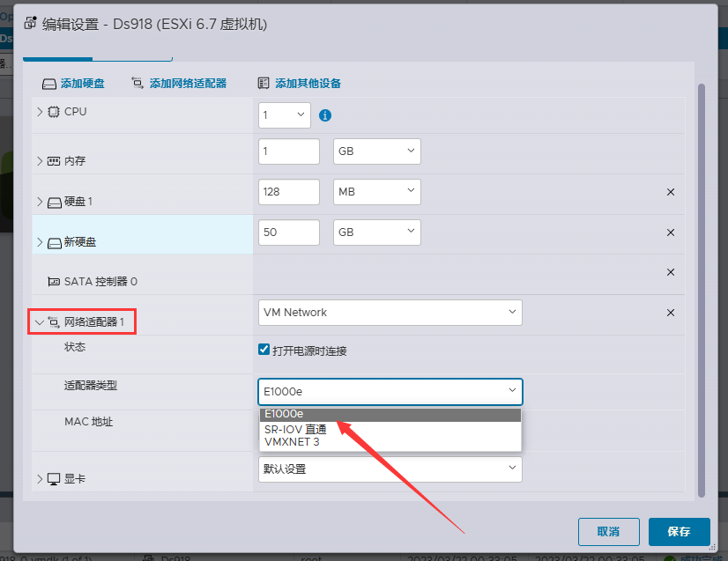Click the 取消 button

click(609, 532)
